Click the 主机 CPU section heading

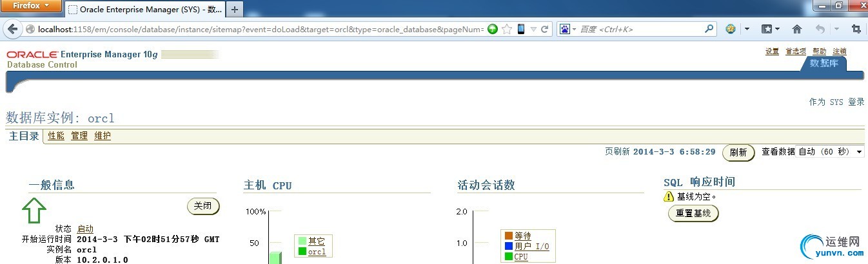click(268, 185)
